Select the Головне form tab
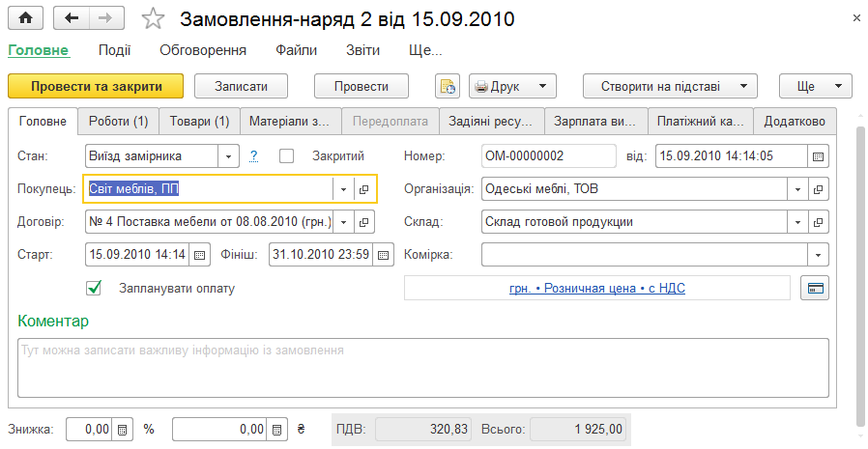 [x=43, y=121]
